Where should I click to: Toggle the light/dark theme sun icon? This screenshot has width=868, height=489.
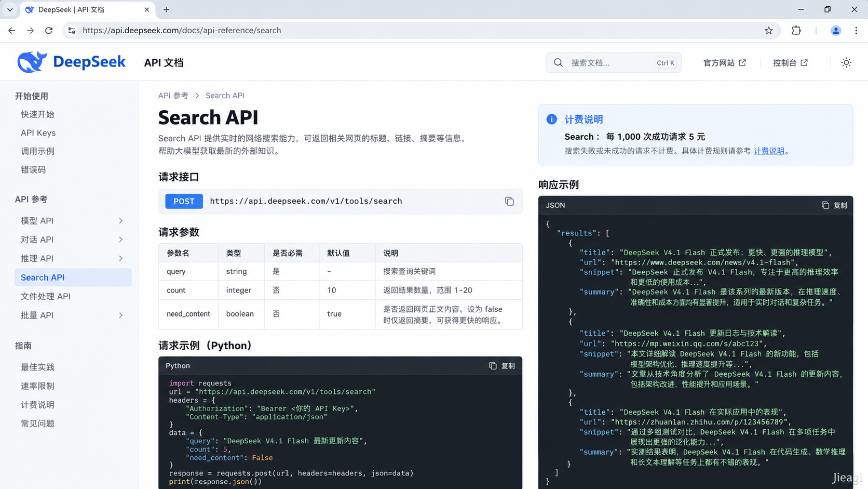pyautogui.click(x=846, y=62)
